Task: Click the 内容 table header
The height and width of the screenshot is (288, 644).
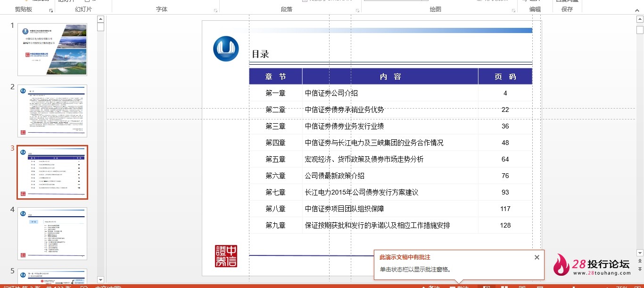Action: click(x=390, y=76)
